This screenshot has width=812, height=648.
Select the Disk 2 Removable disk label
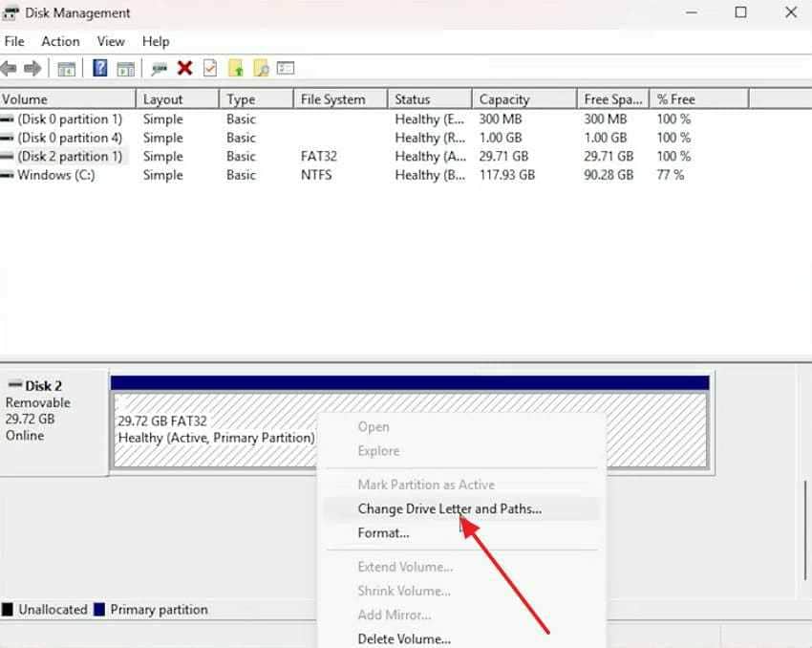53,421
